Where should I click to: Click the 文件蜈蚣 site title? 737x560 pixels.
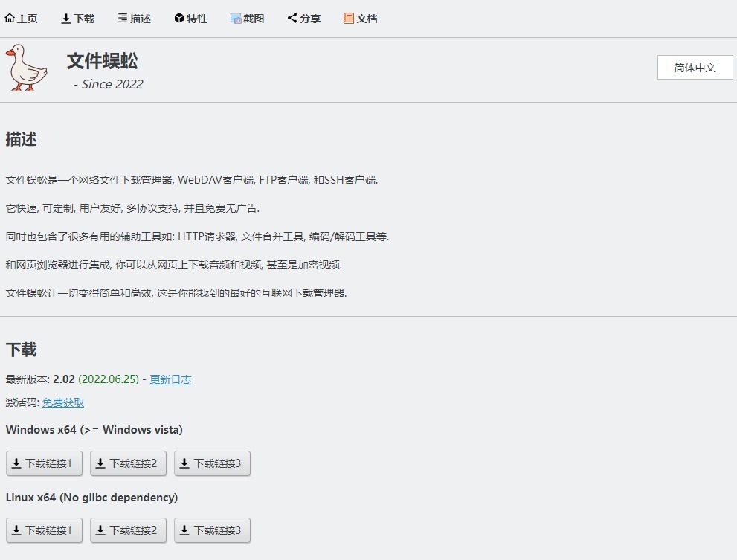[103, 61]
